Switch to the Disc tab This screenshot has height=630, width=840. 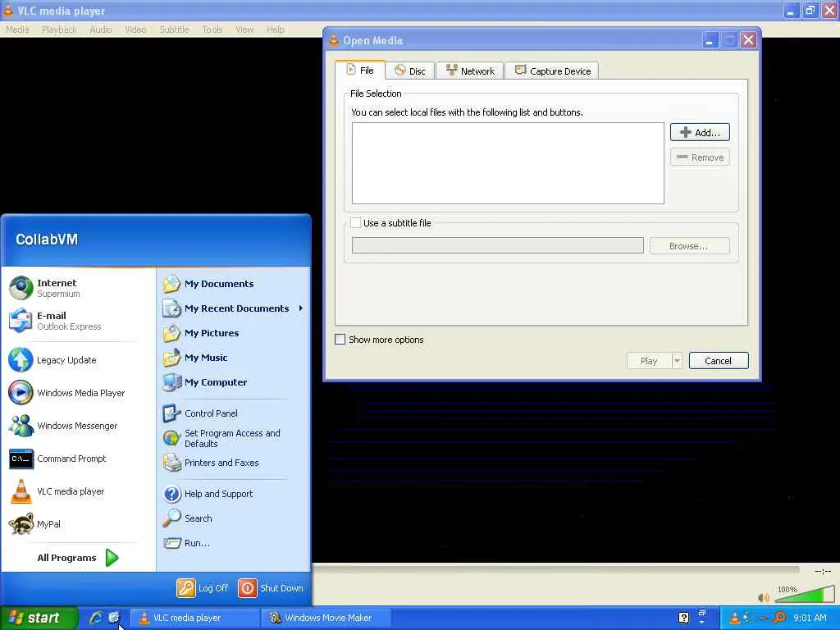[410, 71]
